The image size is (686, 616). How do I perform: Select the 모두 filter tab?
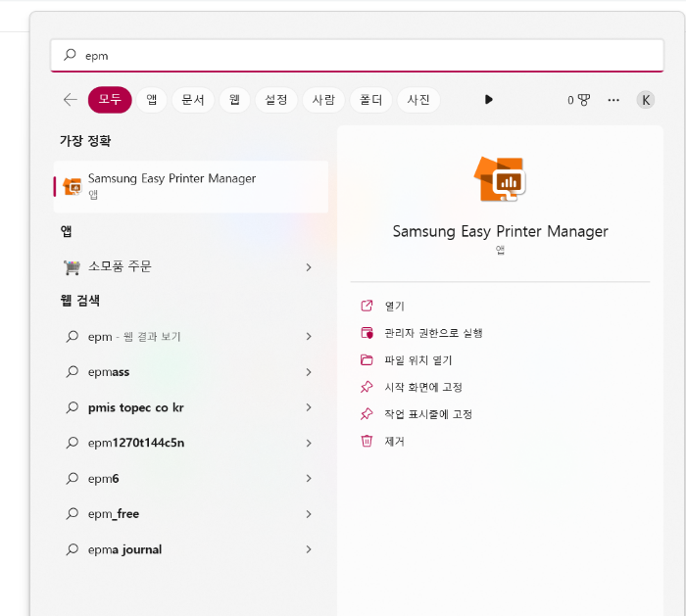110,100
